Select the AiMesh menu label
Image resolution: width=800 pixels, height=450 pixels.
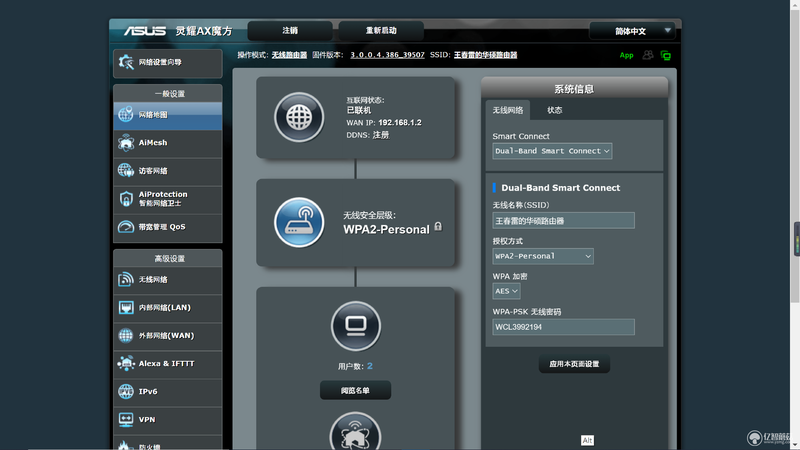point(153,143)
